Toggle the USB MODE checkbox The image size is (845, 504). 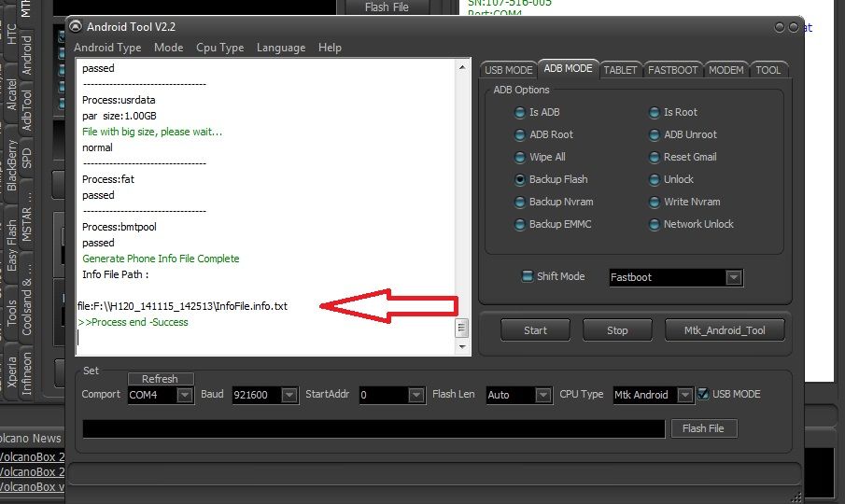tap(703, 394)
